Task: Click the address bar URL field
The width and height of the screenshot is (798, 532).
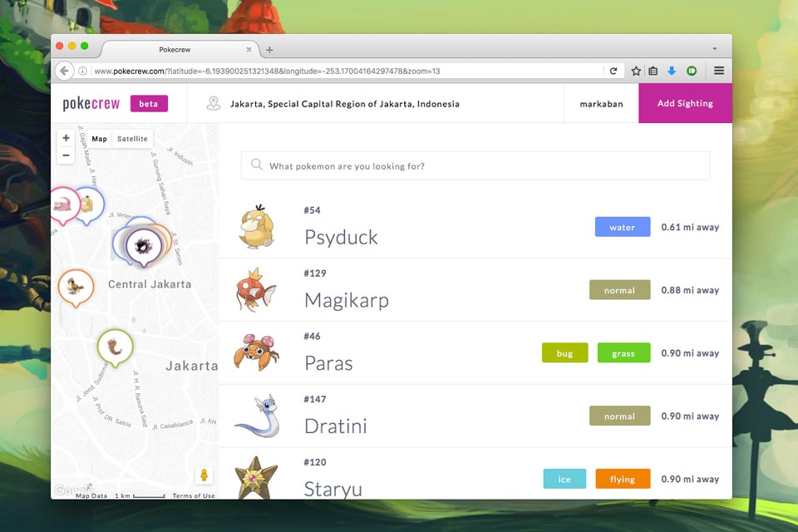Action: (346, 71)
